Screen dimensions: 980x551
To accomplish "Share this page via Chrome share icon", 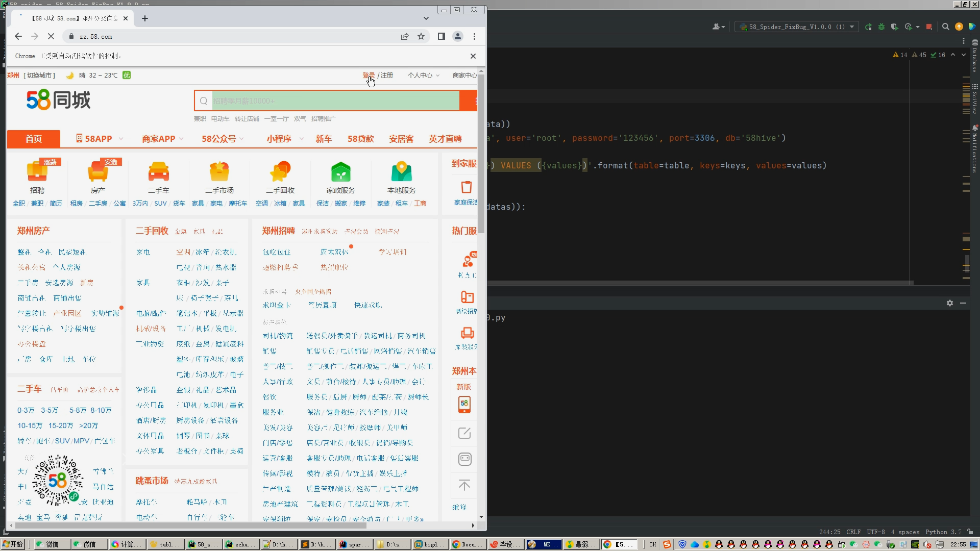I will (405, 37).
